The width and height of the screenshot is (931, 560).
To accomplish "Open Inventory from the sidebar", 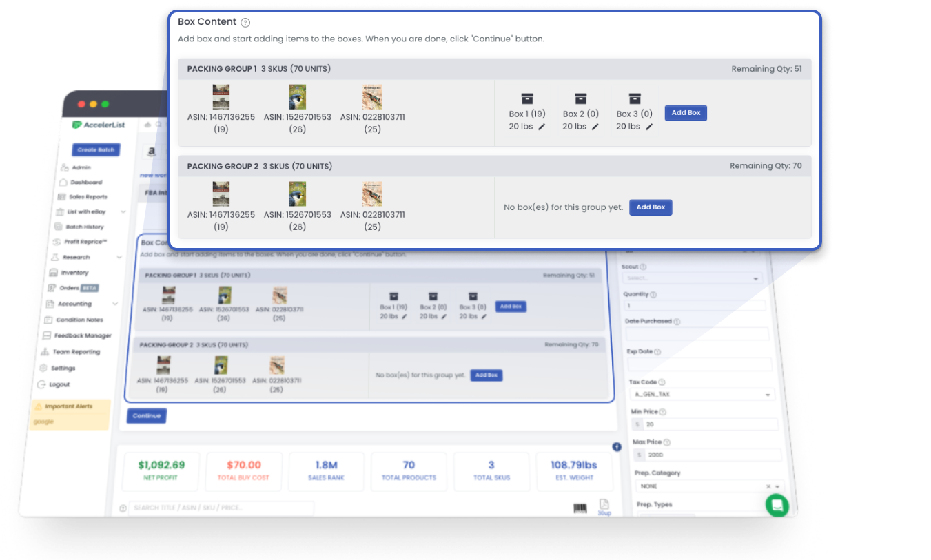I will tap(74, 273).
